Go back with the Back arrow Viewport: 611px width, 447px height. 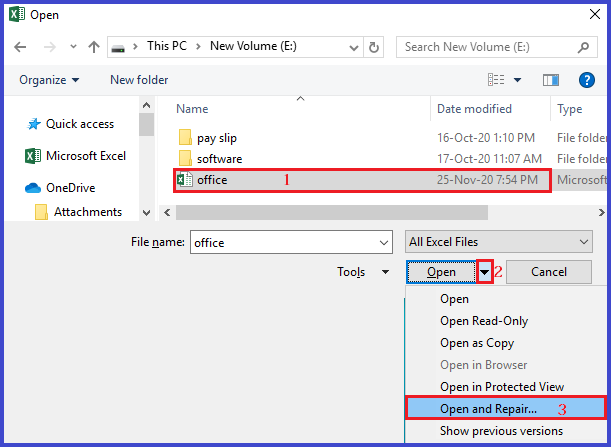(x=20, y=47)
